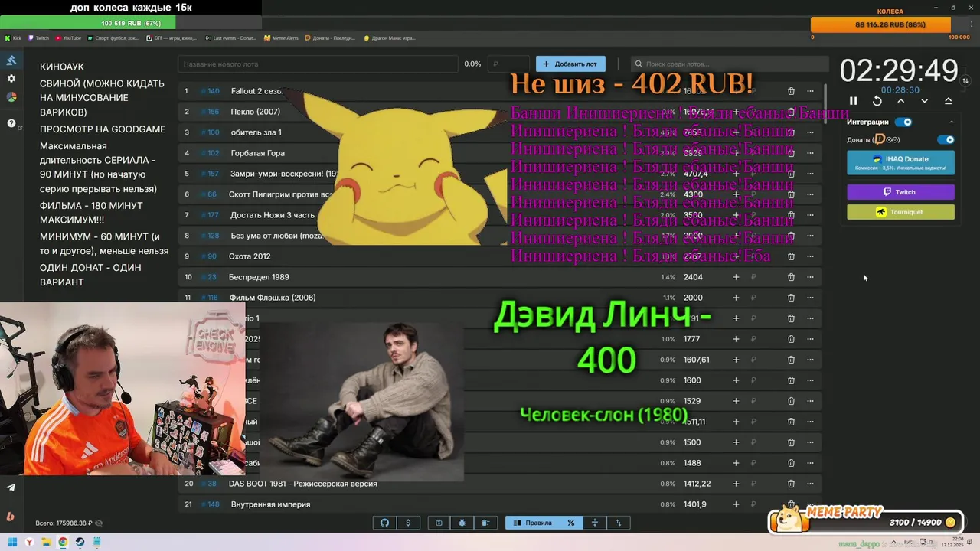Click the dollar sign icon in bottom toolbar
The height and width of the screenshot is (551, 980).
[408, 523]
